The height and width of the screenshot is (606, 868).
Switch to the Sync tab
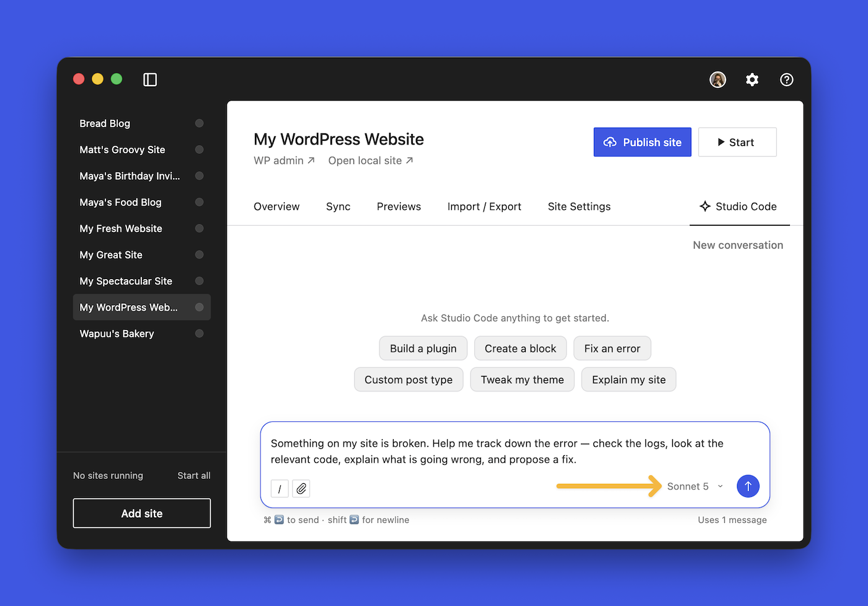[338, 207]
